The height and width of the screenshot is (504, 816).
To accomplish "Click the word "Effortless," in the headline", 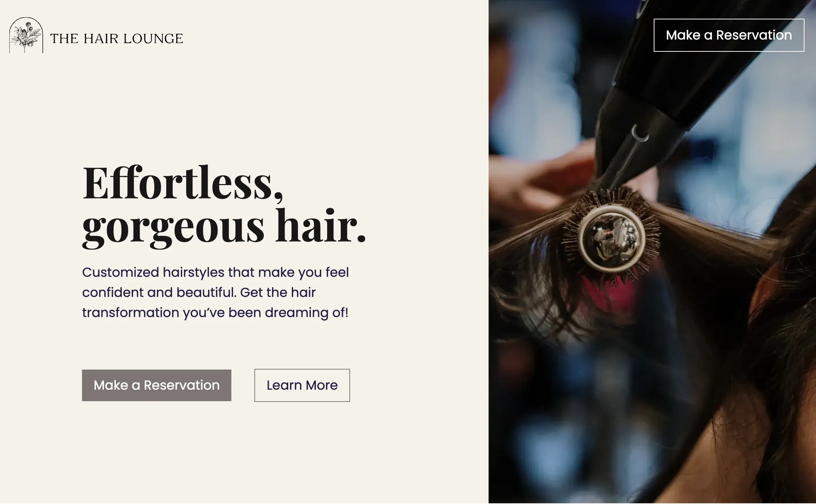I will [183, 183].
